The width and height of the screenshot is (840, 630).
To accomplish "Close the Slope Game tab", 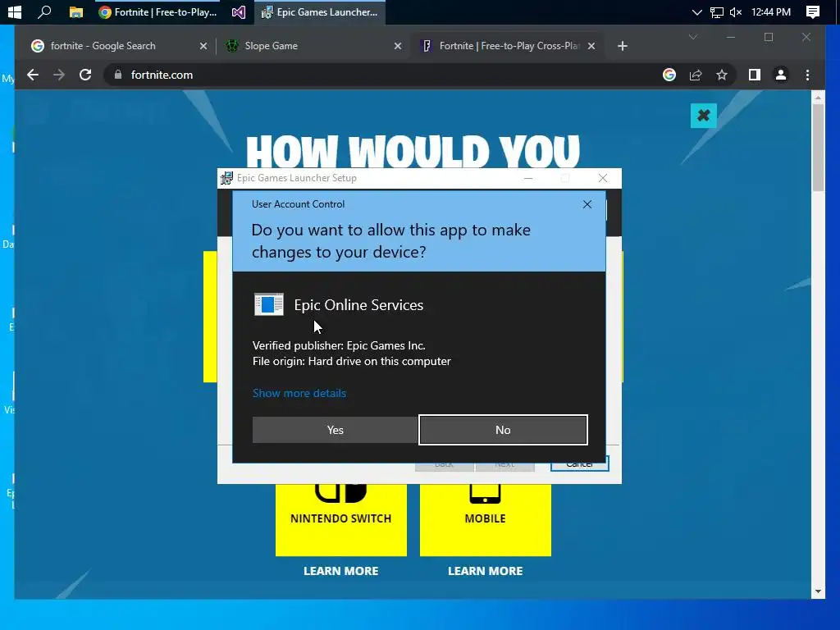I will (x=398, y=46).
